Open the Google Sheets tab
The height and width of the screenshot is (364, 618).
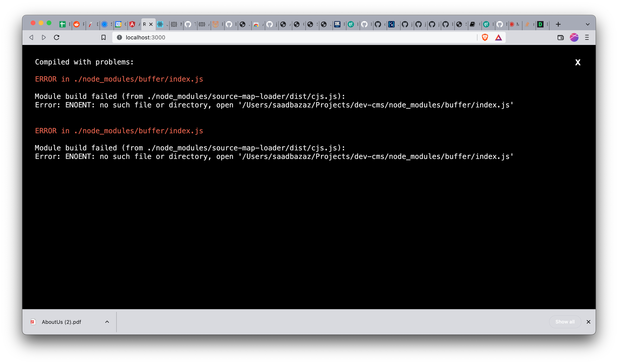(63, 24)
